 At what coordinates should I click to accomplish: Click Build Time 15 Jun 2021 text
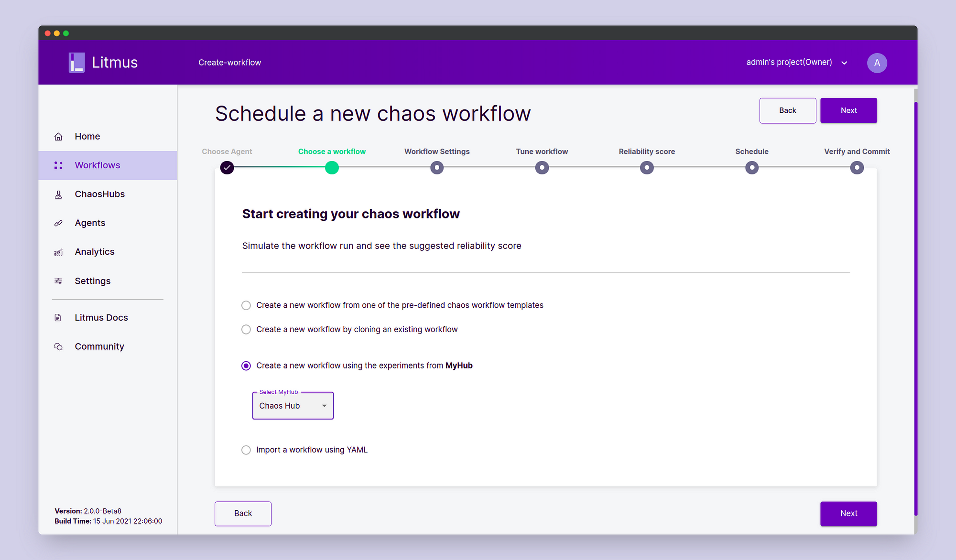109,521
